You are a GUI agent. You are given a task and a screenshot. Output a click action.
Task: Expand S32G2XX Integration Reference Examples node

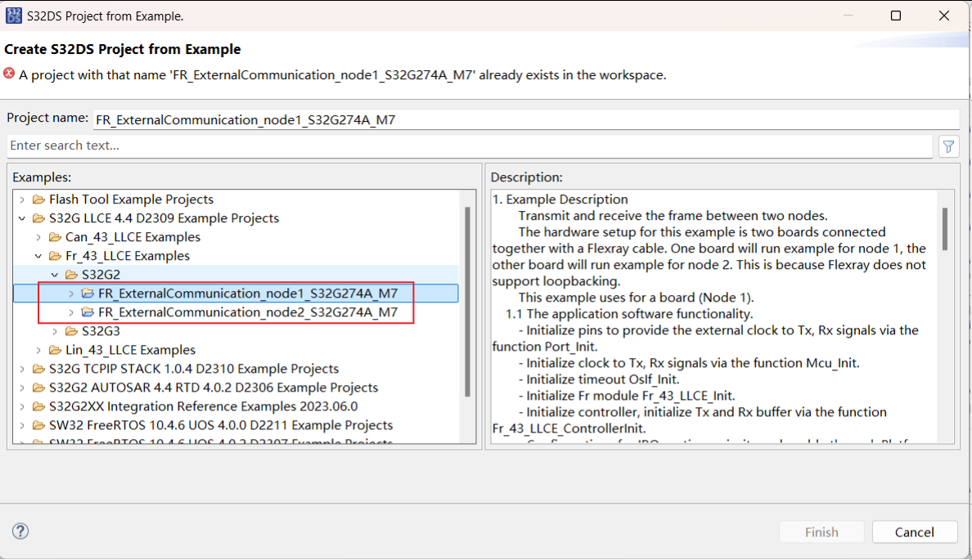[22, 406]
